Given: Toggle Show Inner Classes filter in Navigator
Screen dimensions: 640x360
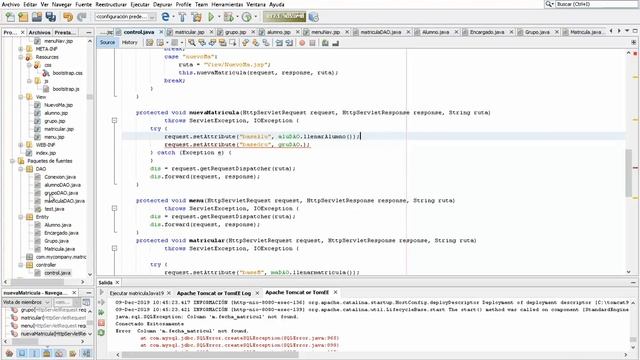Looking at the screenshot, I should [x=60, y=353].
